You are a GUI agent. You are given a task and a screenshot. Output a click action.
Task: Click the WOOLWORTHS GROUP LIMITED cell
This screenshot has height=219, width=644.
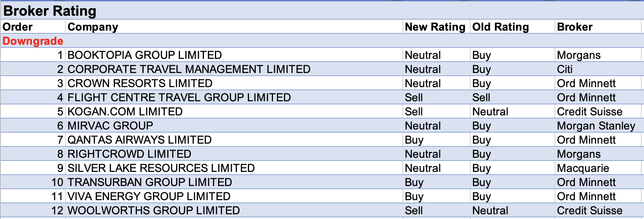154,210
